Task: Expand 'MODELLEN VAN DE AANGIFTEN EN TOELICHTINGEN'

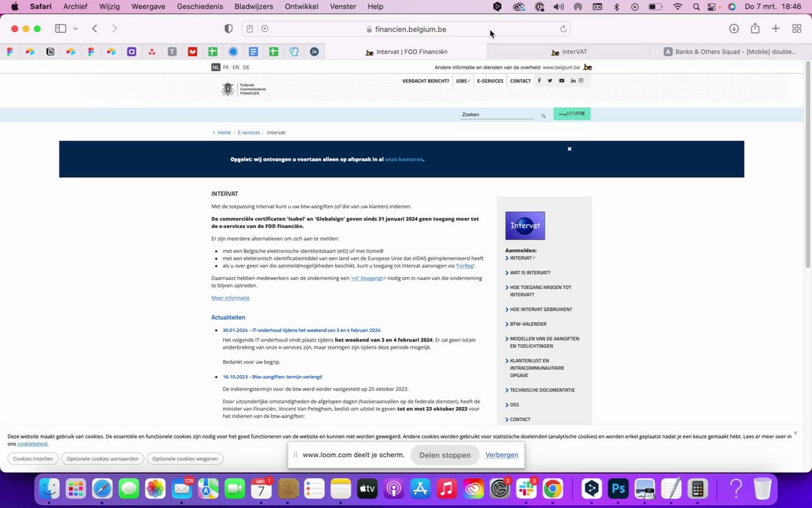Action: (x=544, y=342)
